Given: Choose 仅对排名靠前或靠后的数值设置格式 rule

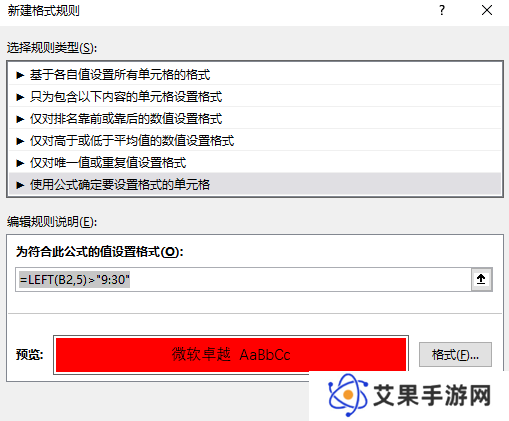Looking at the screenshot, I should pos(255,119).
